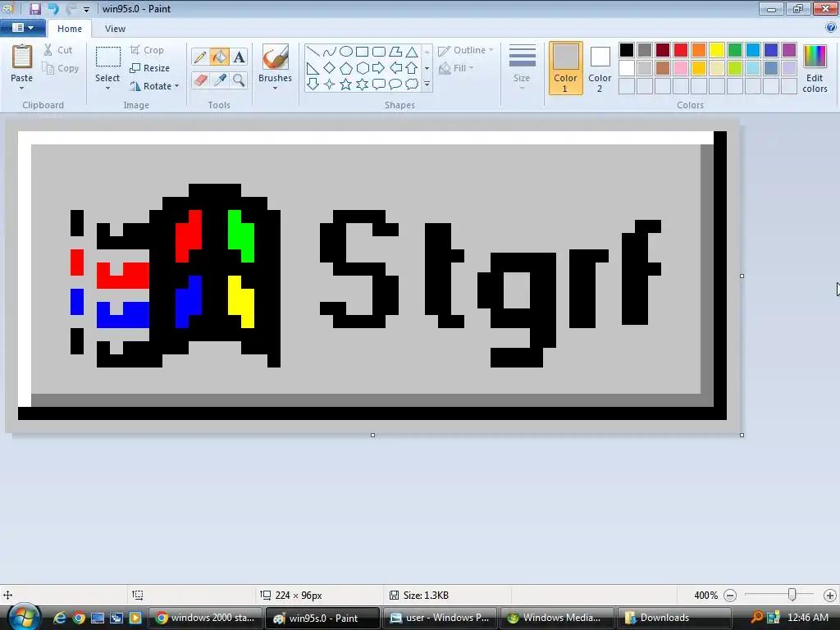Choose the Four-point star shape
The height and width of the screenshot is (630, 840).
coord(330,84)
